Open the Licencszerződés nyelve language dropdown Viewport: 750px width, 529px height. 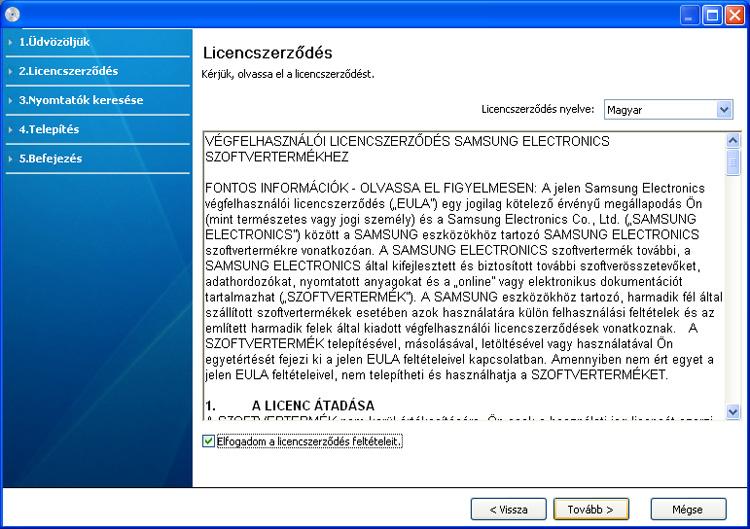(x=668, y=110)
